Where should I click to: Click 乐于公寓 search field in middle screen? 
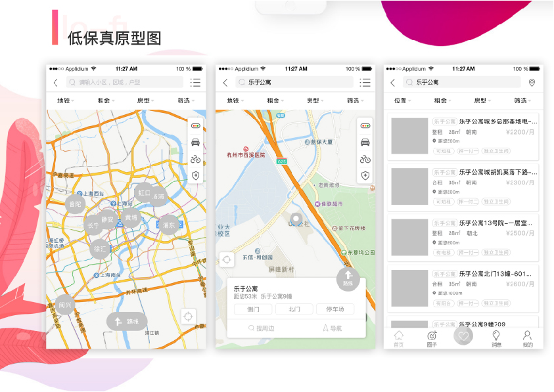[x=294, y=82]
